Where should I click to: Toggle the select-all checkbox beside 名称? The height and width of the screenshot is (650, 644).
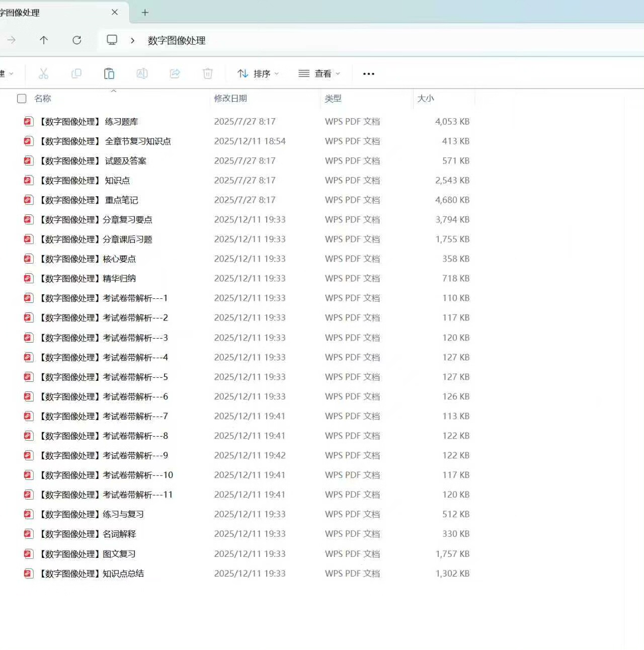click(22, 99)
